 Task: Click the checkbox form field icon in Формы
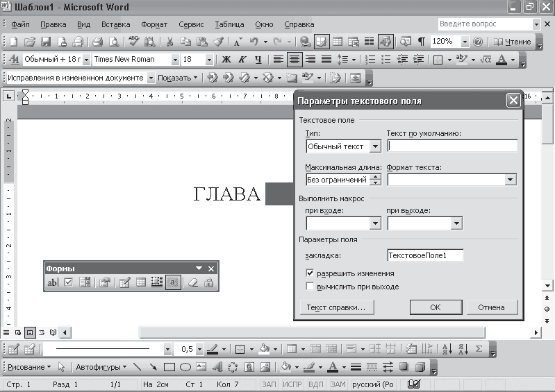69,282
